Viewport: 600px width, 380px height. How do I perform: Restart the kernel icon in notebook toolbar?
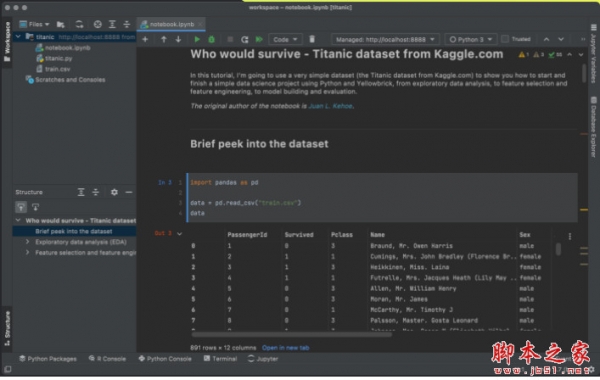(x=245, y=39)
